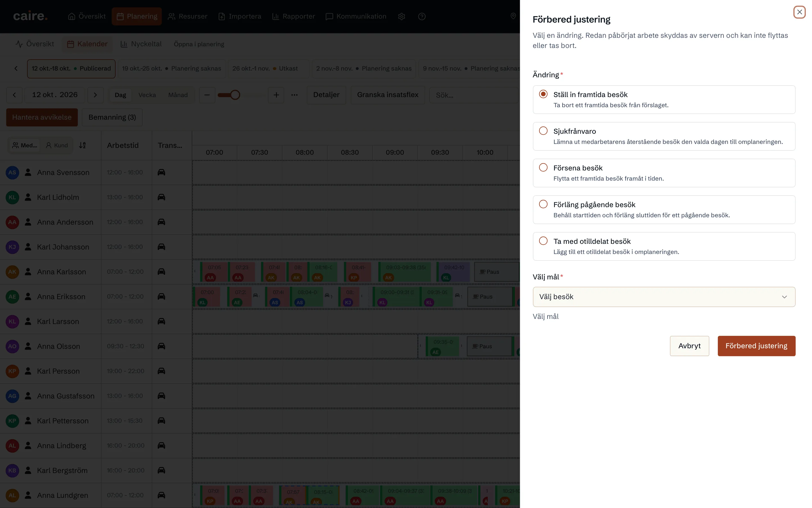This screenshot has width=812, height=508.
Task: Select Ta med otilldelat besök option
Action: pyautogui.click(x=664, y=246)
